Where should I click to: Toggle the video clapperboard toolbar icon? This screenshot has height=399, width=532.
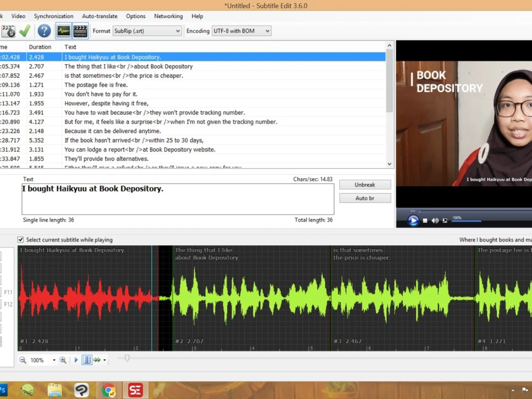(80, 31)
